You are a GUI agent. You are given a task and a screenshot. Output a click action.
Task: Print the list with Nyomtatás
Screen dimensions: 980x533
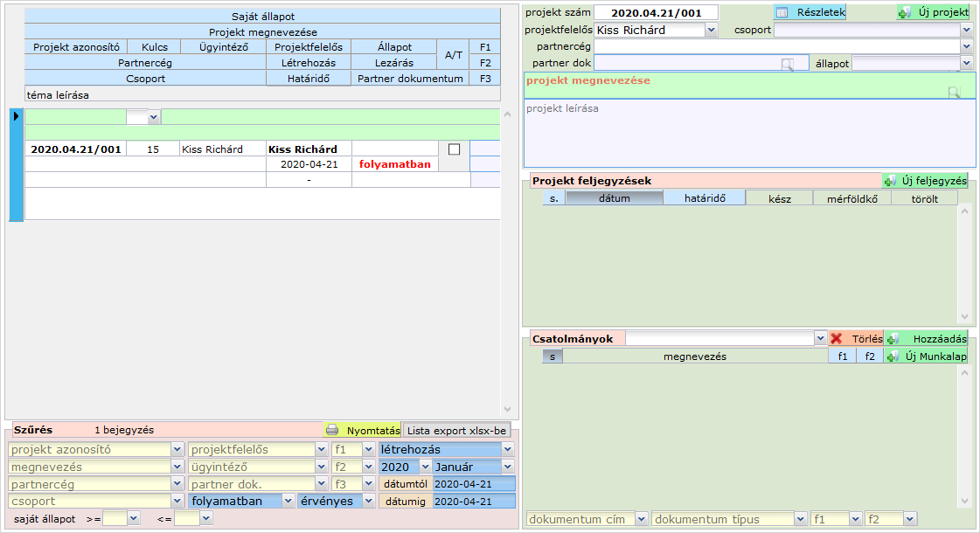[x=363, y=430]
